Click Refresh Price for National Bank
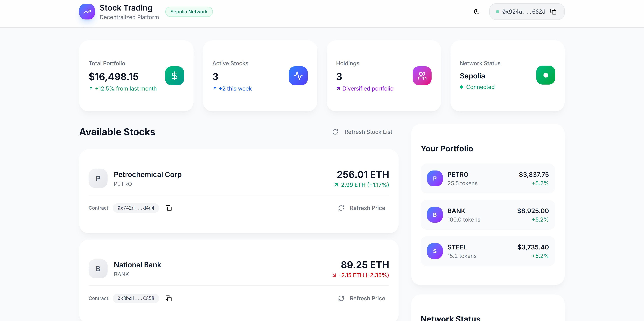 pos(361,299)
